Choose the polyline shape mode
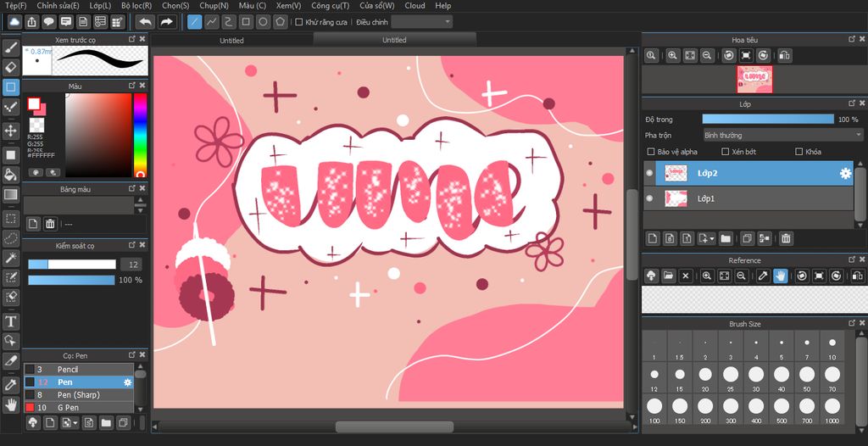Screen dimensions: 868x446 tap(211, 22)
